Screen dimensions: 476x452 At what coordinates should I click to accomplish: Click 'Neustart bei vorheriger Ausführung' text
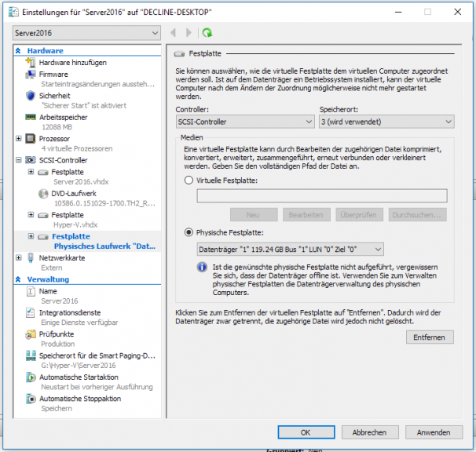click(97, 387)
